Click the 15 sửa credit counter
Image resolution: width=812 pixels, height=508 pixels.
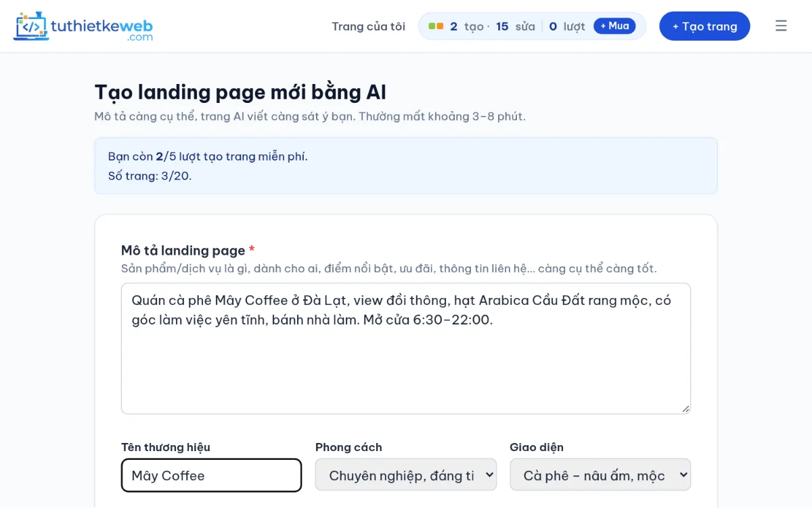point(516,26)
